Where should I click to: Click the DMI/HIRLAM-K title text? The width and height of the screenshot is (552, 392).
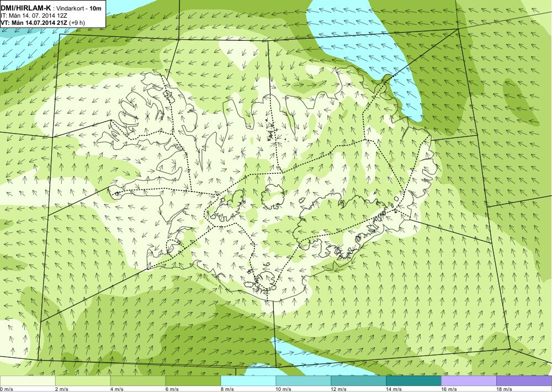click(x=26, y=8)
